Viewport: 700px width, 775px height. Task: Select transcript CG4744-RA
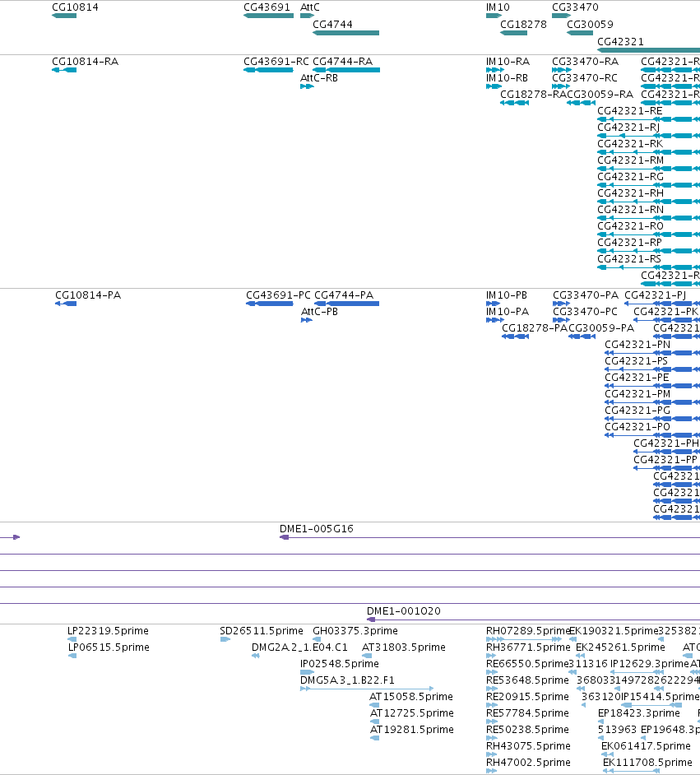pyautogui.click(x=346, y=70)
